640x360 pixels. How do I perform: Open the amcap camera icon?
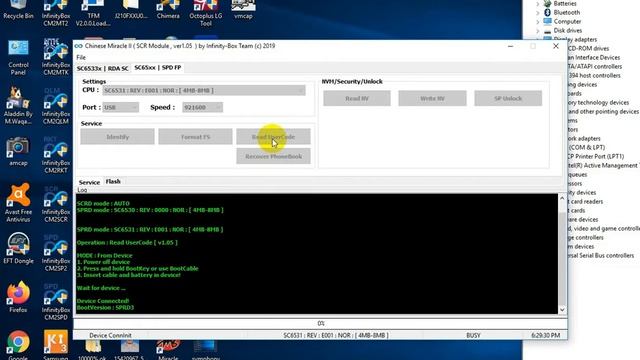[x=18, y=152]
